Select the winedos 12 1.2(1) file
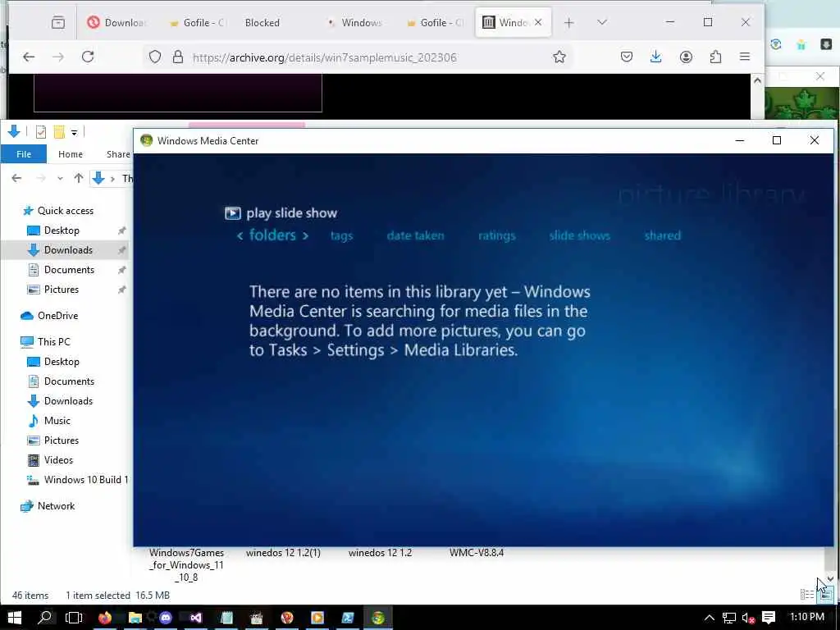Viewport: 840px width, 630px height. (x=283, y=553)
